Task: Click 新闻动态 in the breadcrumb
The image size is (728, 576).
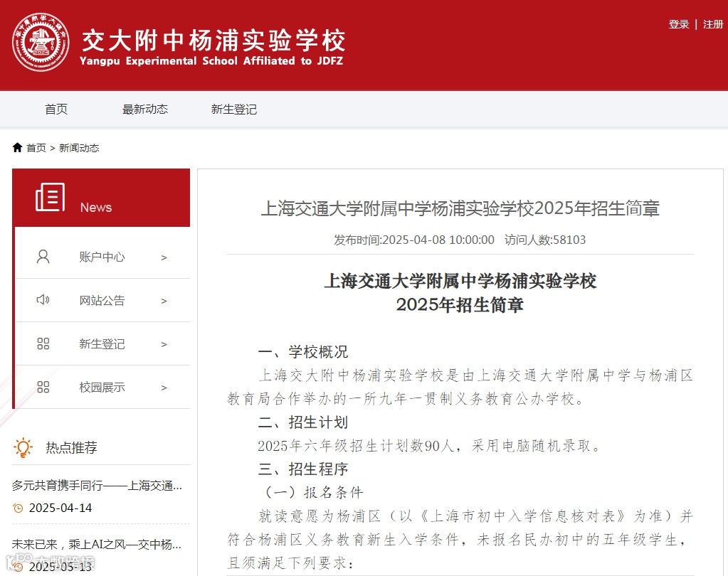Action: point(79,147)
